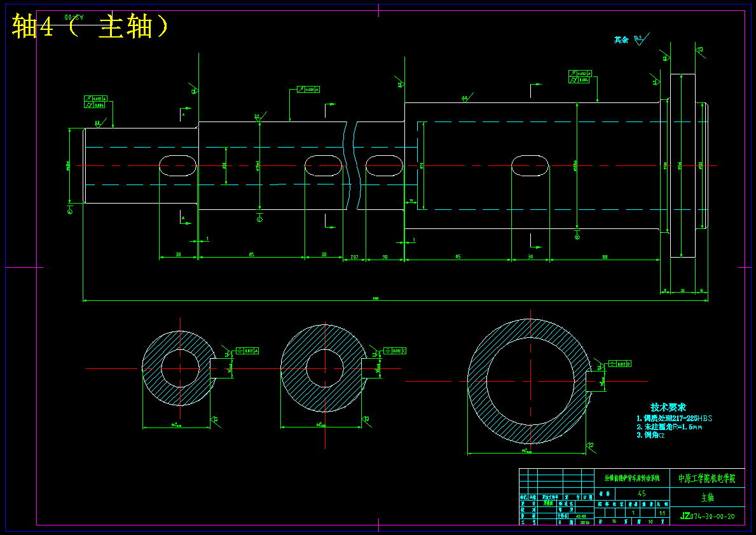756x535 pixels.
Task: Pick the note 3.倒角C2
Action: [650, 435]
